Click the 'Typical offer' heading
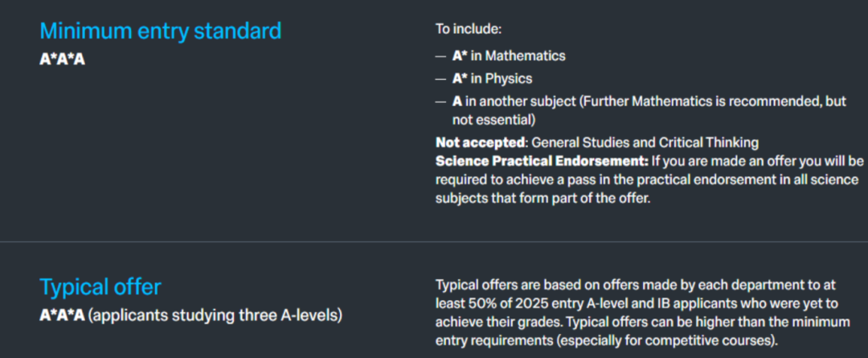This screenshot has height=358, width=868. click(x=100, y=287)
